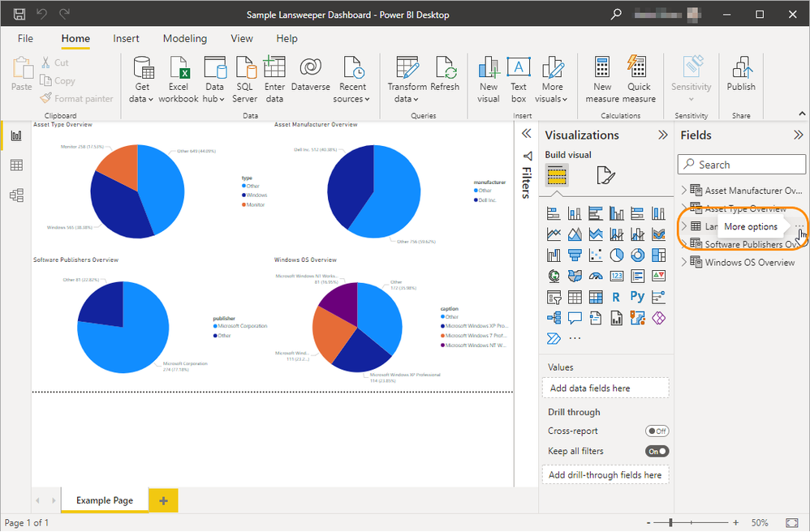Switch to Data view in left sidebar

click(x=15, y=165)
